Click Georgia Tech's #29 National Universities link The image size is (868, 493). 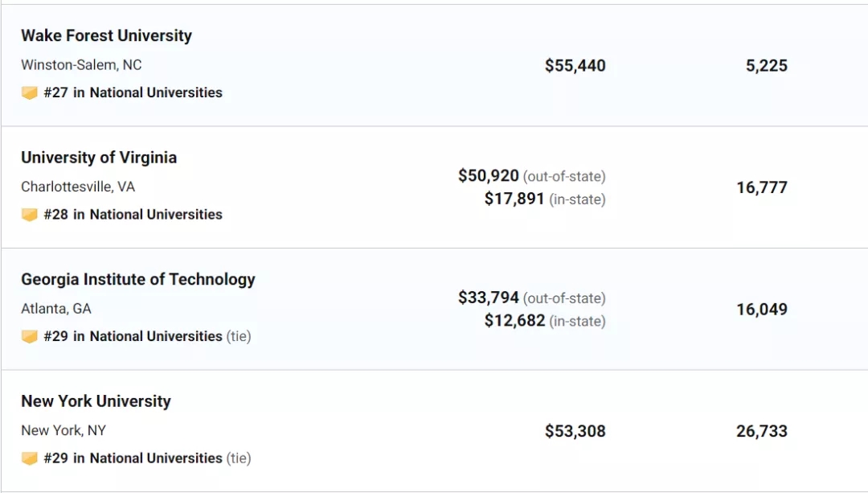[x=133, y=336]
